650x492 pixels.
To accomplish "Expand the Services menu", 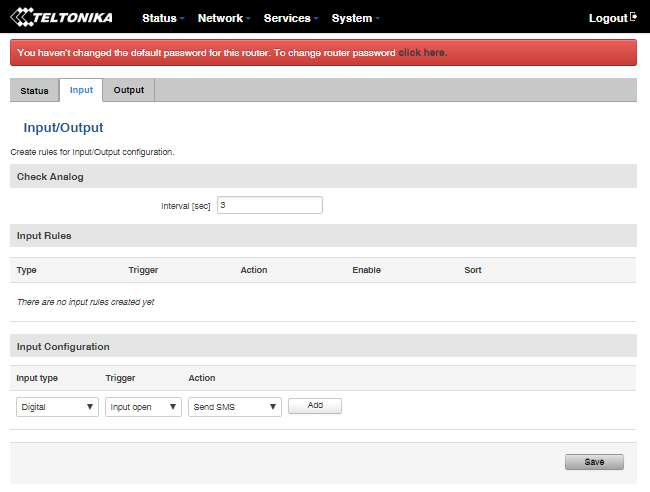I will tap(290, 18).
